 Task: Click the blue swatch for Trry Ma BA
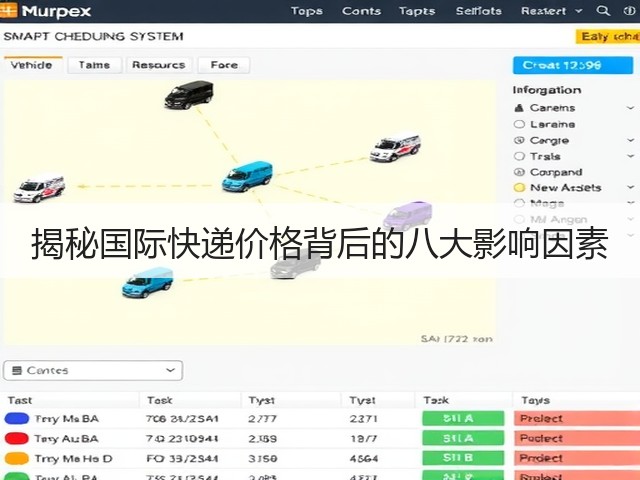tap(17, 418)
